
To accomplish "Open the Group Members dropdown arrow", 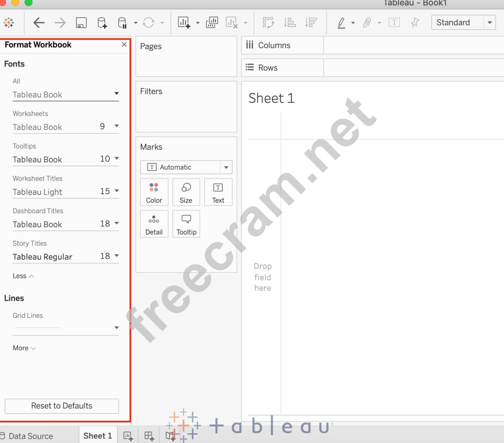I will tap(380, 23).
